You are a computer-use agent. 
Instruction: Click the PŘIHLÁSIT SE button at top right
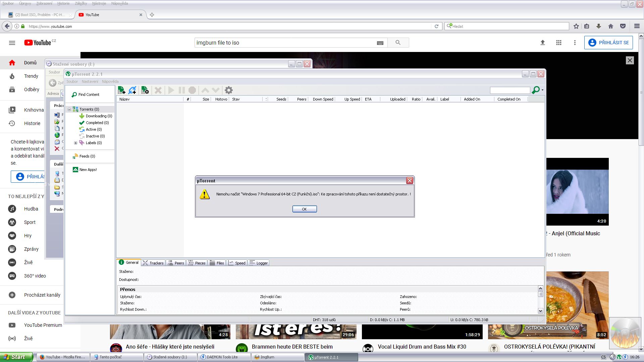608,43
